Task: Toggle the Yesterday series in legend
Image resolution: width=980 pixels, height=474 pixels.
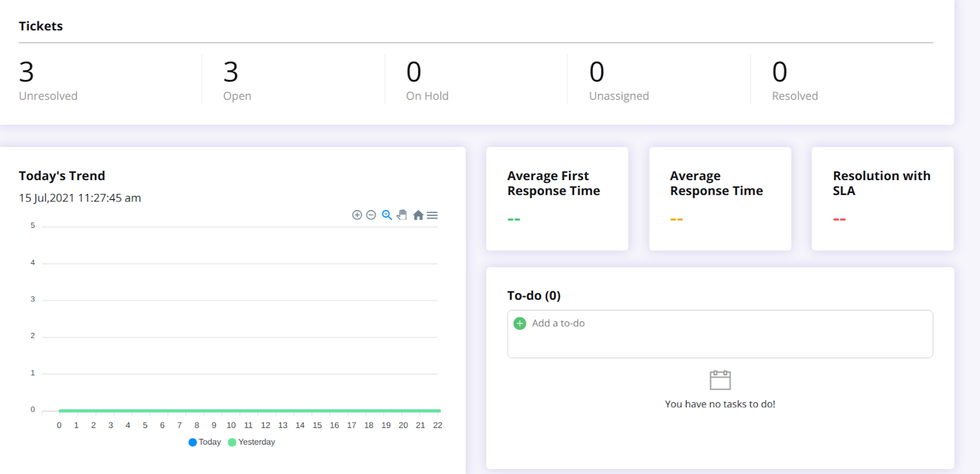Action: pos(252,442)
